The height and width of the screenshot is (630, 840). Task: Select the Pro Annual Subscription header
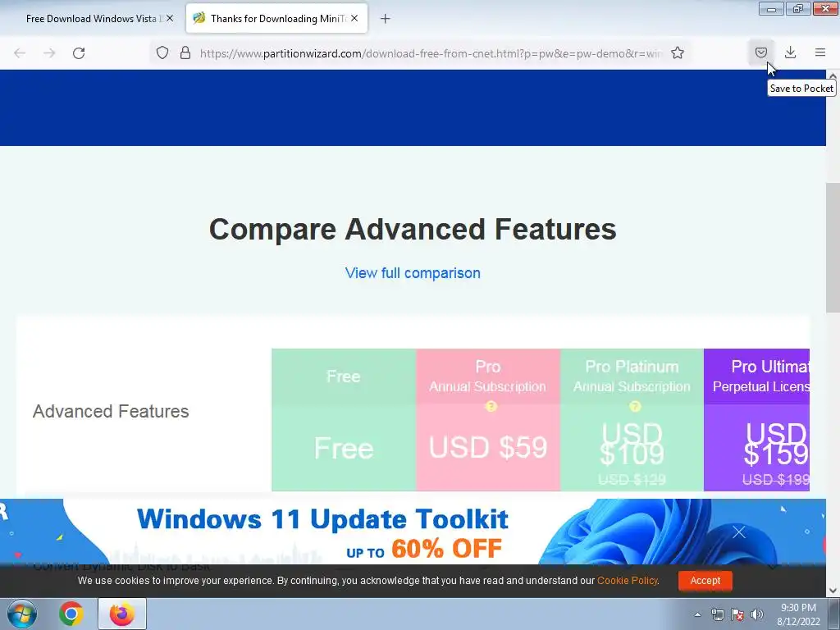(x=487, y=376)
